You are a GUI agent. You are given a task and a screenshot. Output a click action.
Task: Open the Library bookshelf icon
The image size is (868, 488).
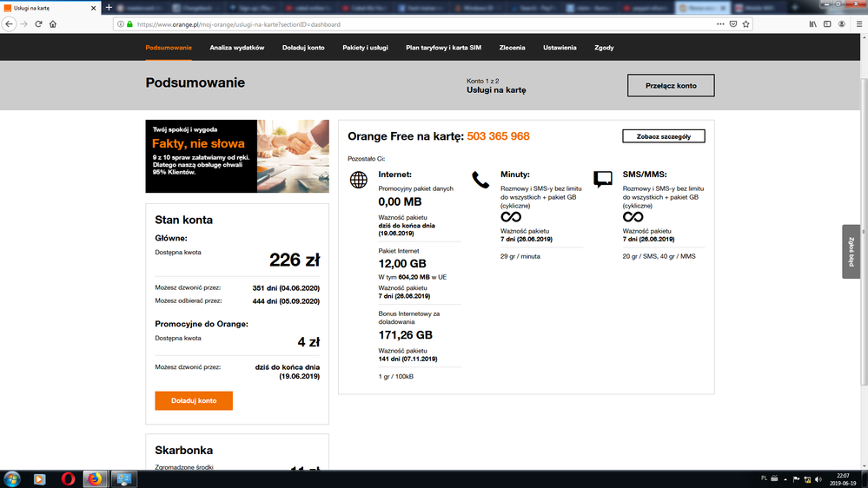[812, 24]
